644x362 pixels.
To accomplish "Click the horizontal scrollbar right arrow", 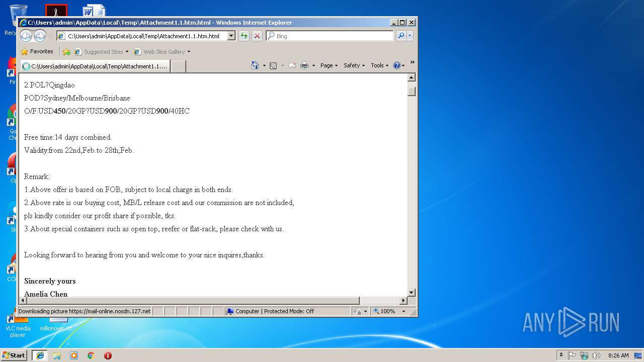I will tap(403, 300).
